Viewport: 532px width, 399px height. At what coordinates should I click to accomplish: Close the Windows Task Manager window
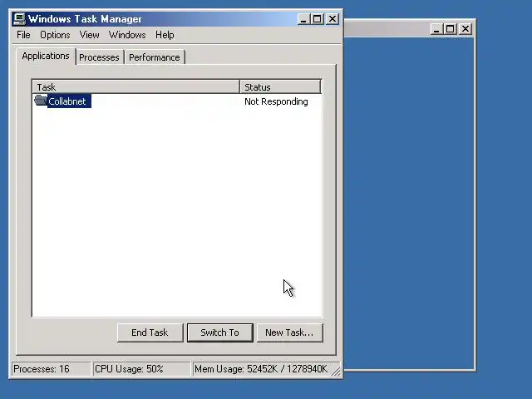click(x=332, y=19)
